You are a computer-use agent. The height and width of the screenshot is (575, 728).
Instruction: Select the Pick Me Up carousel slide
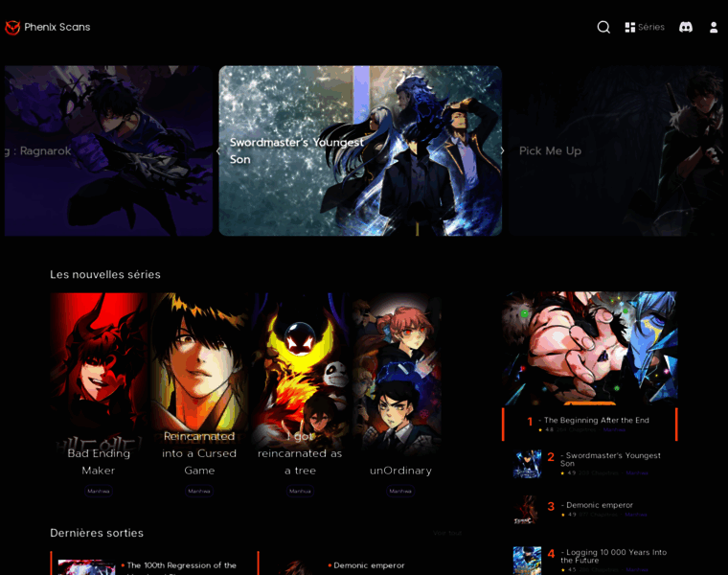(616, 150)
